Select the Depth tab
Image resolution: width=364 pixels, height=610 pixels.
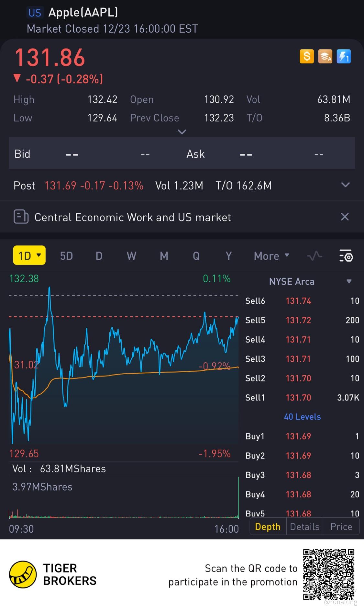click(x=268, y=527)
